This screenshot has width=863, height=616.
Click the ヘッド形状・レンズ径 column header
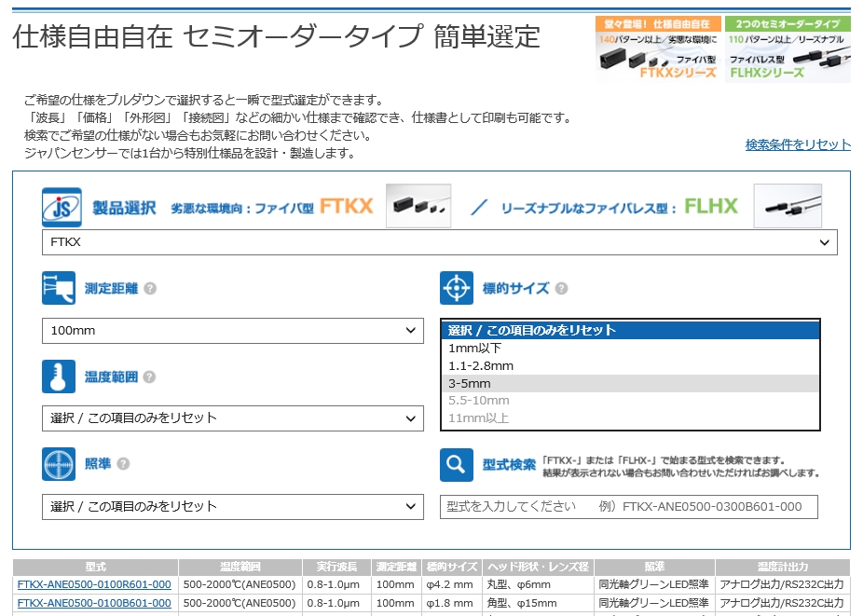pos(539,567)
